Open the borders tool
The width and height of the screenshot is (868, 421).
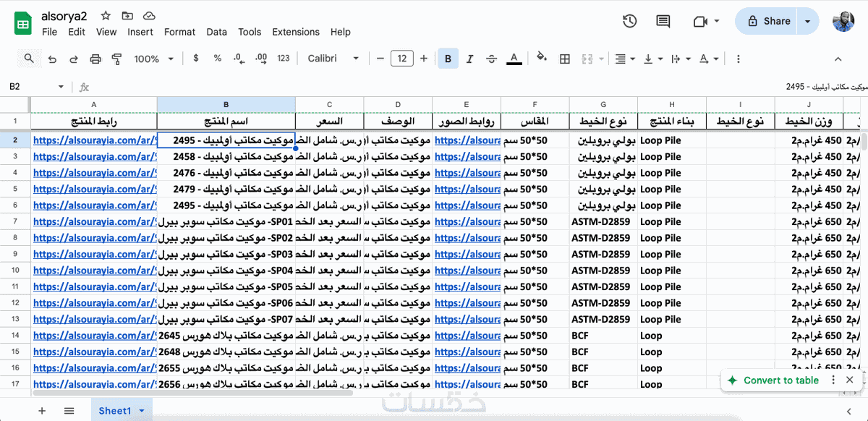[x=565, y=59]
